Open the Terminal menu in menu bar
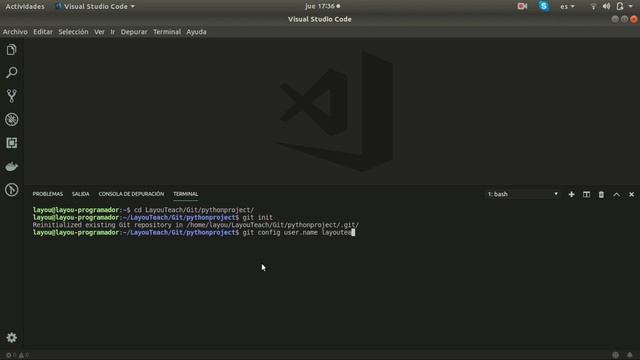Image resolution: width=640 pixels, height=360 pixels. [167, 32]
